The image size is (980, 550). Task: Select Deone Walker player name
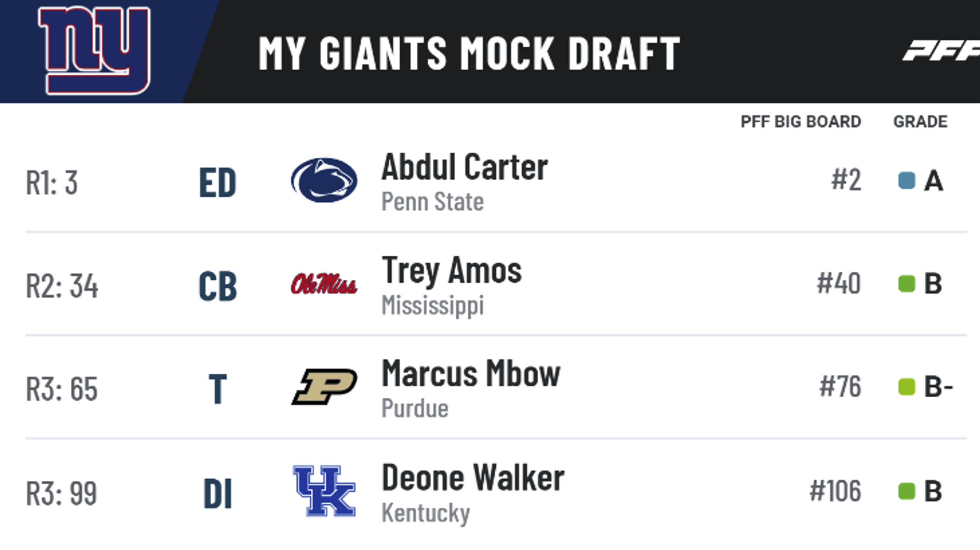click(473, 478)
